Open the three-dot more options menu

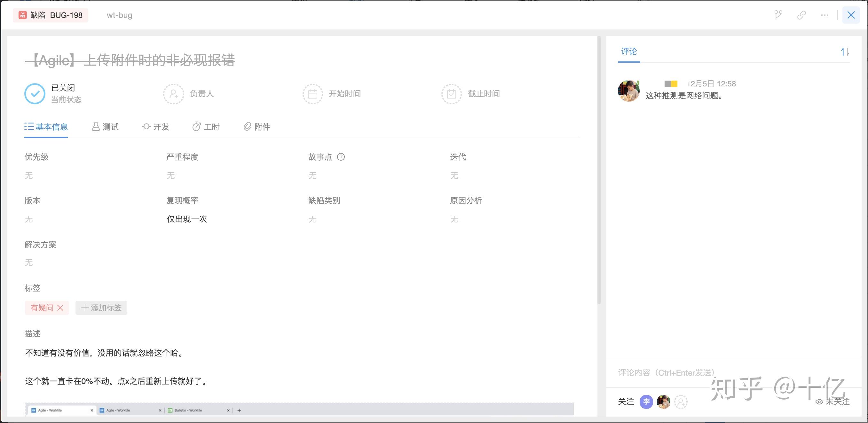pos(824,15)
